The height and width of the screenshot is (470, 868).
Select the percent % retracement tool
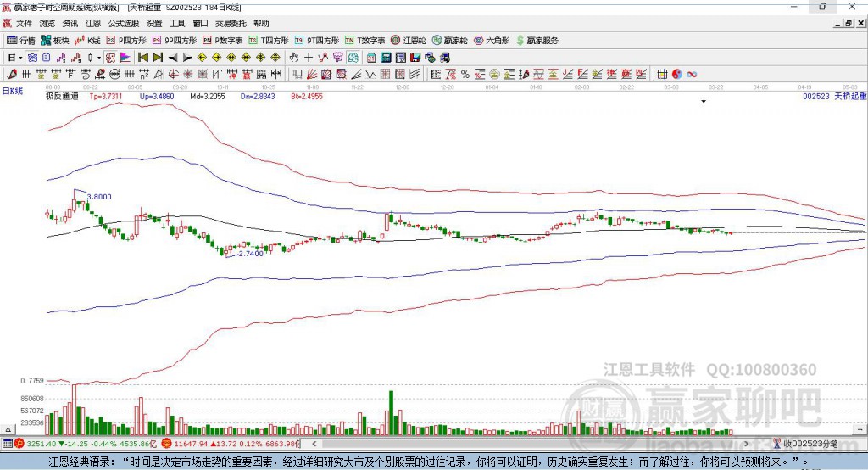(x=465, y=74)
